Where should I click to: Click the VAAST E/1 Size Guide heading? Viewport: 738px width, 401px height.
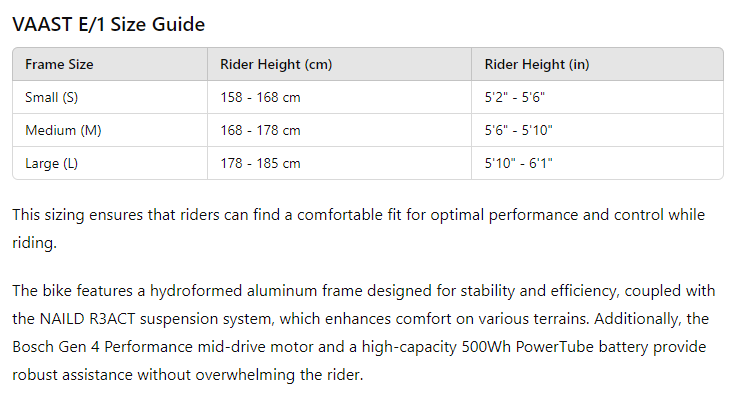point(109,25)
